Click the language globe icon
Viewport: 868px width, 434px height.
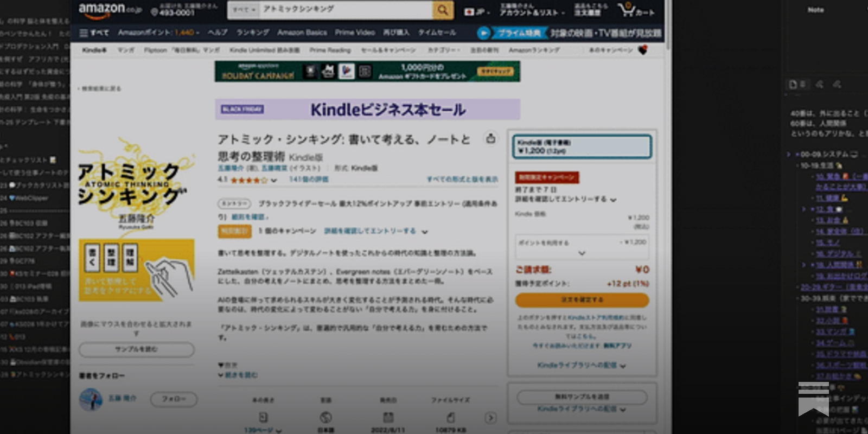[x=325, y=417]
